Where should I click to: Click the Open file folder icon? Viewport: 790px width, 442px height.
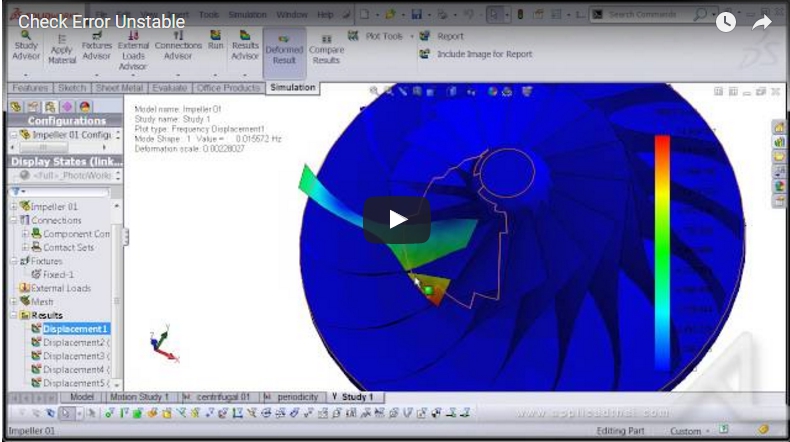[x=390, y=14]
